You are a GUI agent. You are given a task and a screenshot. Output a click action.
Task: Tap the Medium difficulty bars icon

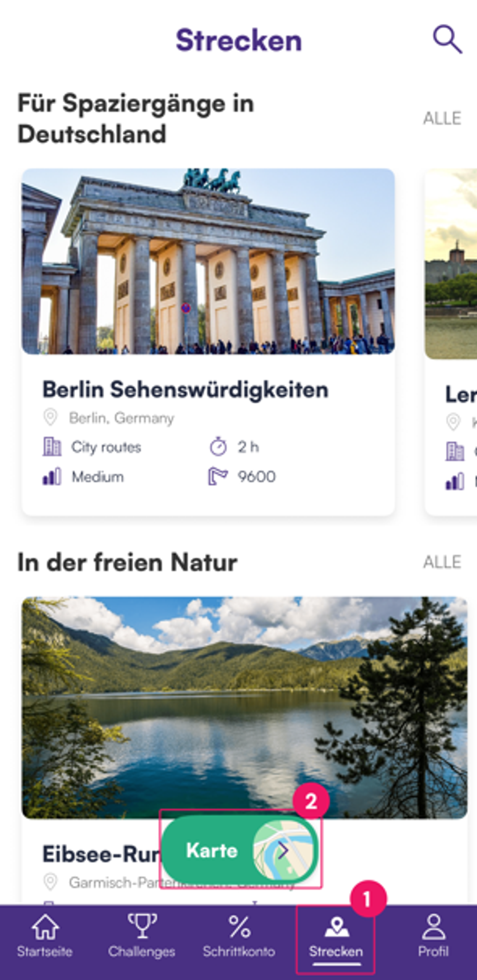click(52, 476)
